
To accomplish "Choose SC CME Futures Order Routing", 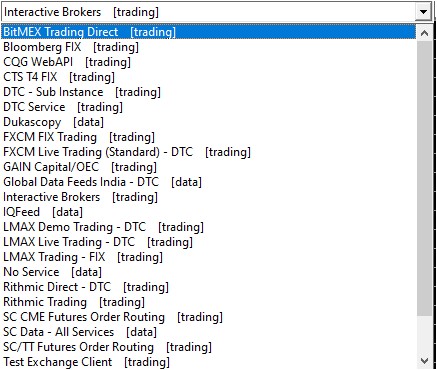I will click(x=208, y=317).
